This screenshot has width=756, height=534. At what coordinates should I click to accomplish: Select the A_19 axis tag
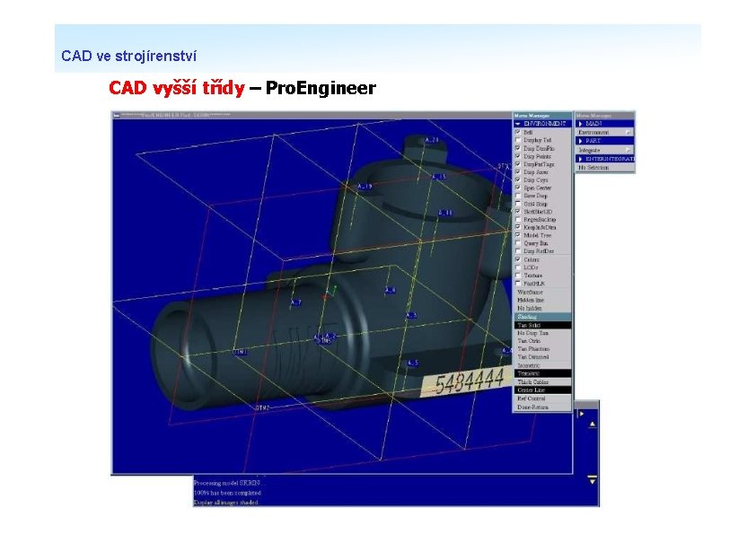tap(365, 187)
